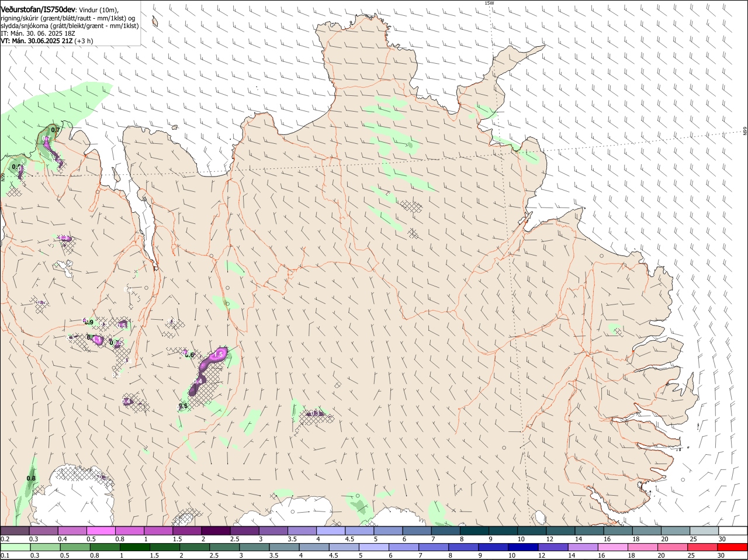Select the 2 green swatch in rain scale

195,547
